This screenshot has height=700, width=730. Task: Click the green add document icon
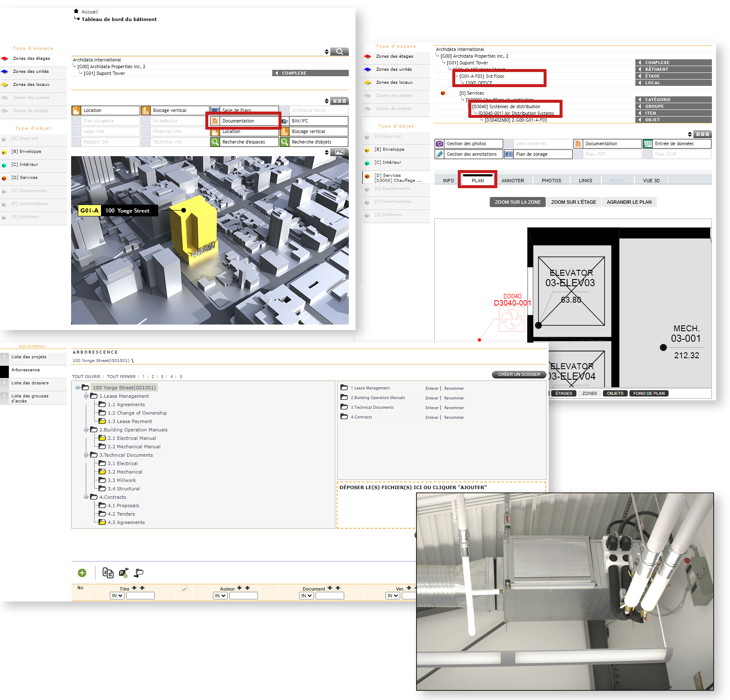point(82,573)
